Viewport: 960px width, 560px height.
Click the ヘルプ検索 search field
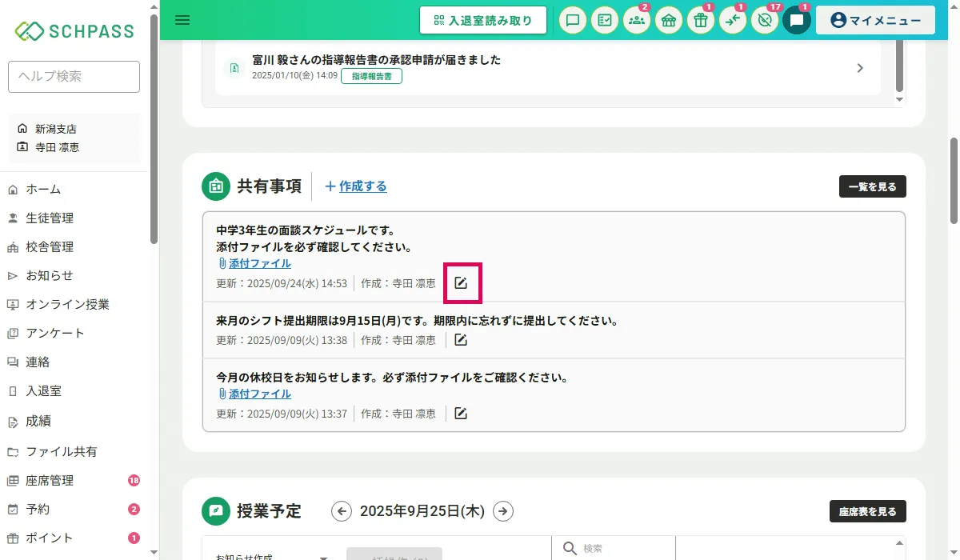[74, 77]
